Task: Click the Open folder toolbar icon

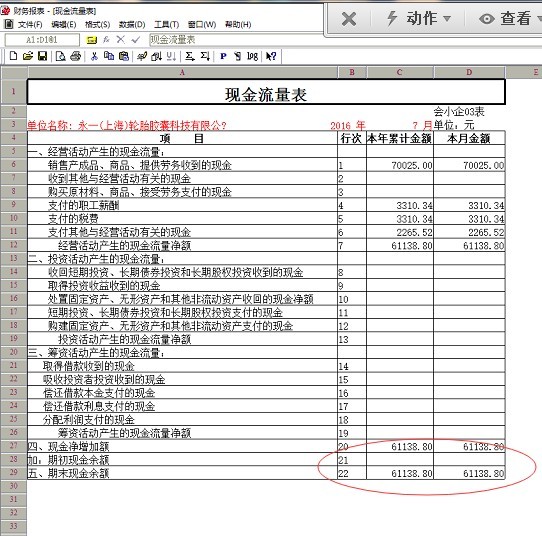Action: click(28, 56)
